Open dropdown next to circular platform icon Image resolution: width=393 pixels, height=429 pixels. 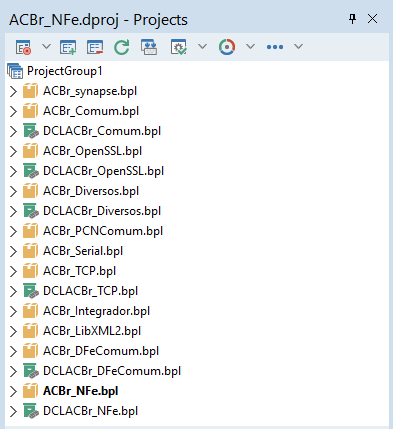(x=250, y=46)
